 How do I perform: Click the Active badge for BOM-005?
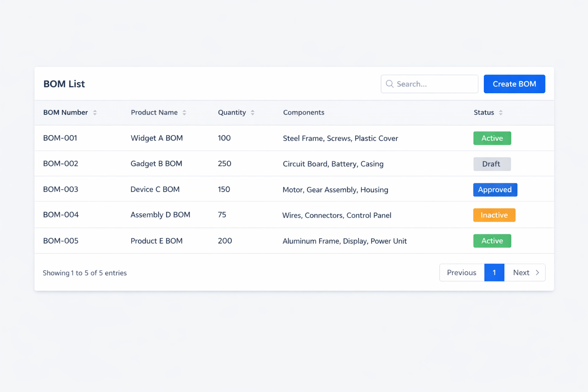coord(492,241)
